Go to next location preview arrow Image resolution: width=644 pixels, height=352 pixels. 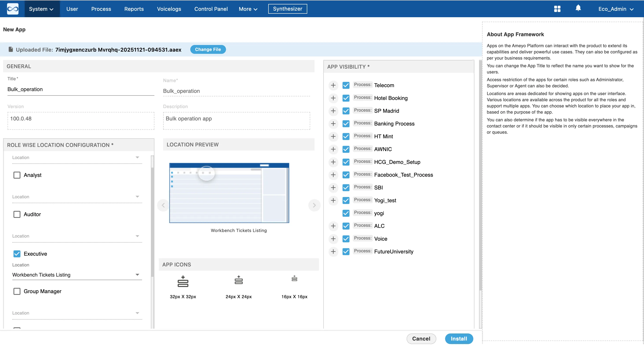click(x=314, y=205)
